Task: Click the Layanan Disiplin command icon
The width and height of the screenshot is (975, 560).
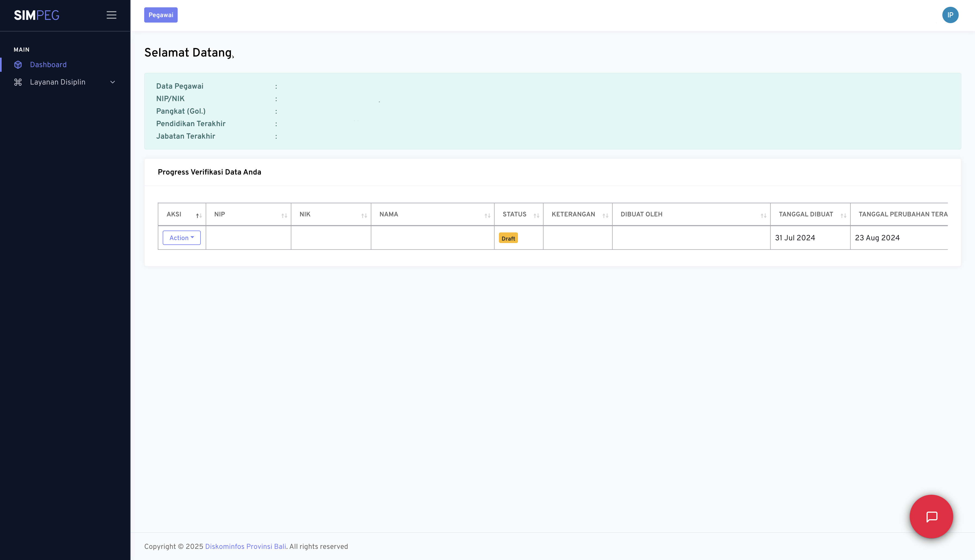Action: (18, 82)
